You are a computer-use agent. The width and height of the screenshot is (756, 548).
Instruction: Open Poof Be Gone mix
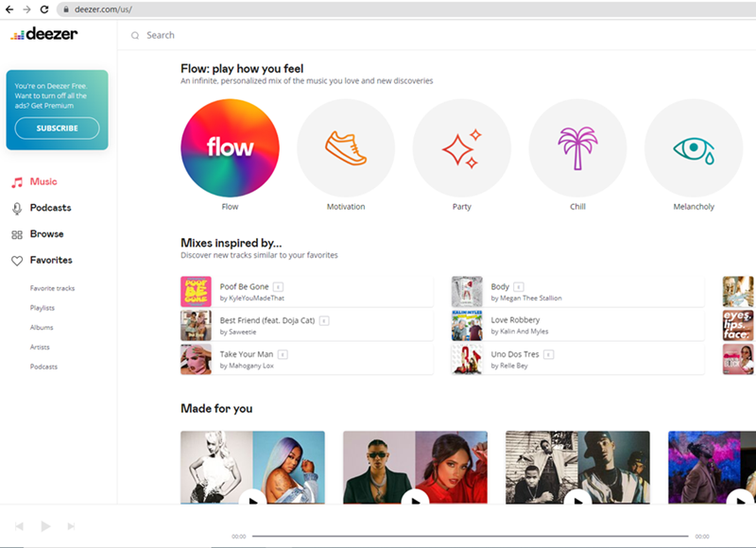pyautogui.click(x=306, y=292)
